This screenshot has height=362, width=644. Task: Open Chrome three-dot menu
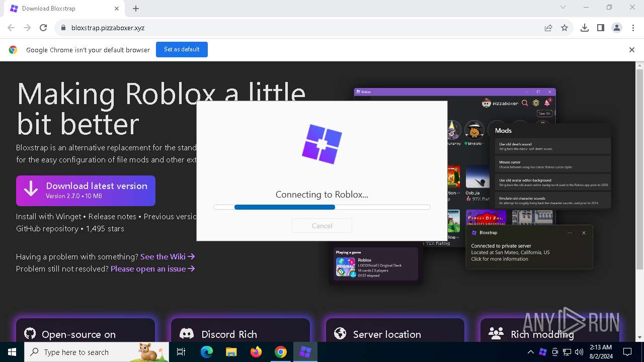click(633, 28)
